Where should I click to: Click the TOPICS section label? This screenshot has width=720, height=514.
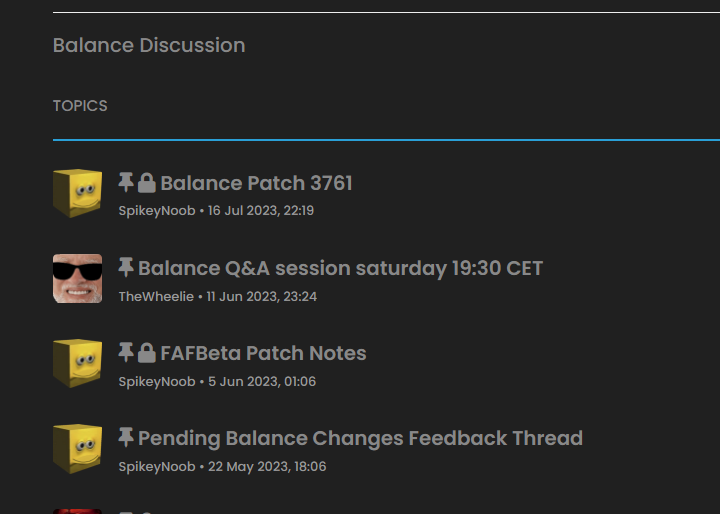pos(80,106)
